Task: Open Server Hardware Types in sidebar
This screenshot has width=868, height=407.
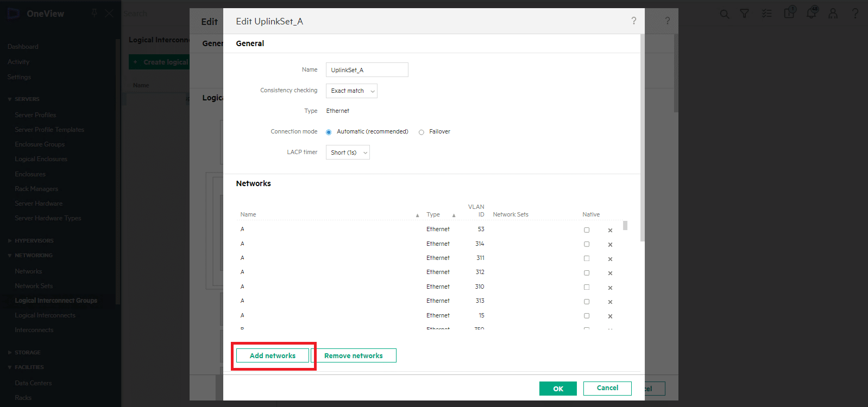Action: [48, 218]
